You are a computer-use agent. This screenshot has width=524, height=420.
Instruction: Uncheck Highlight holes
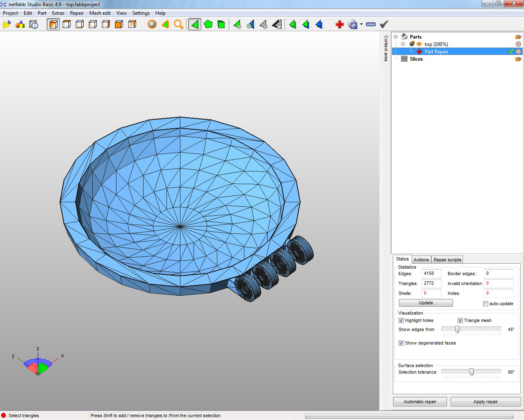click(401, 321)
